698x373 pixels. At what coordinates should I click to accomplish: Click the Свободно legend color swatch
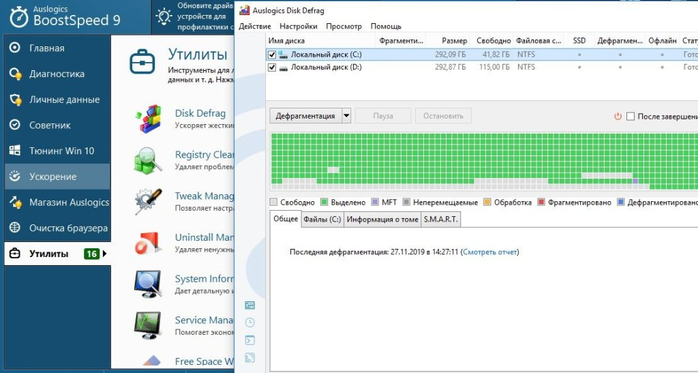[x=274, y=203]
